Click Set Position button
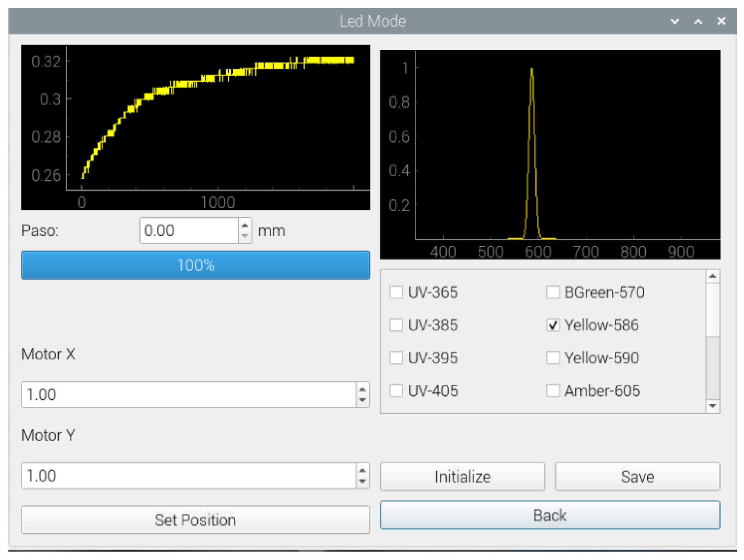Image resolution: width=744 pixels, height=560 pixels. click(195, 520)
